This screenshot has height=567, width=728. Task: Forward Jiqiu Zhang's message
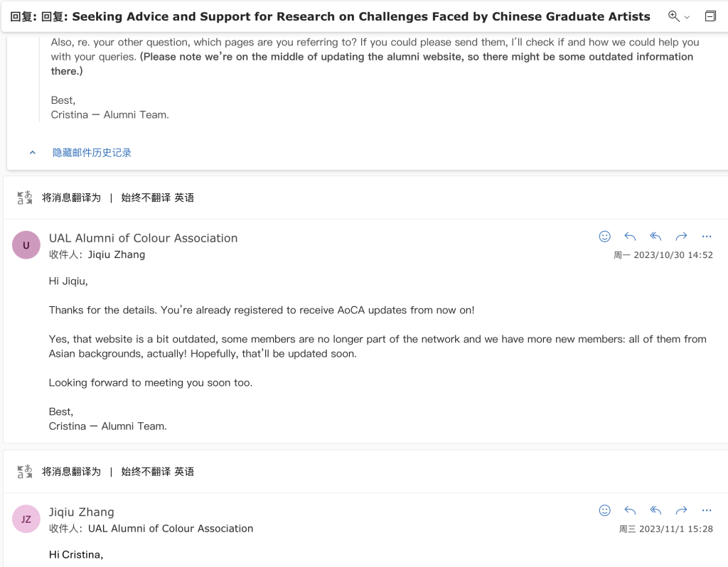point(681,510)
